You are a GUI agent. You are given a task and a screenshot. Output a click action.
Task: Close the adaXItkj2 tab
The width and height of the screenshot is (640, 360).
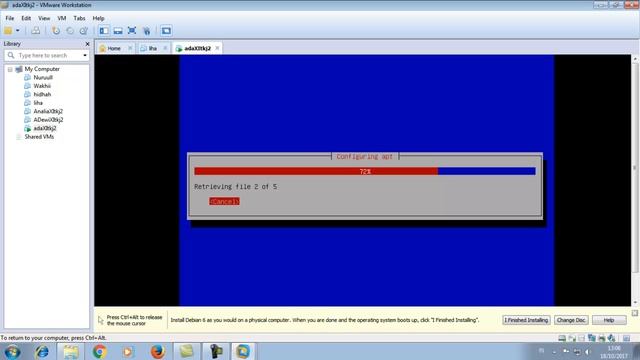pyautogui.click(x=218, y=48)
